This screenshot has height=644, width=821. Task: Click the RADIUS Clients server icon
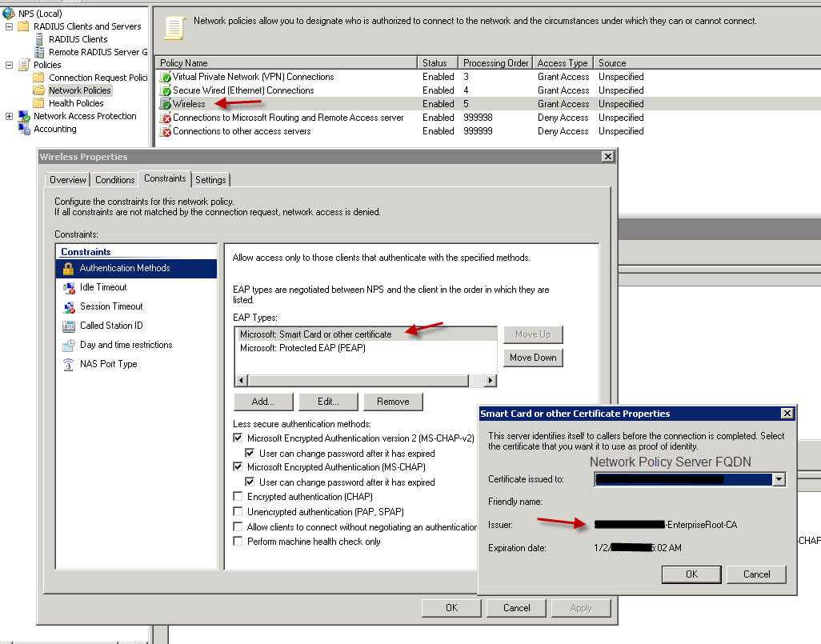39,39
